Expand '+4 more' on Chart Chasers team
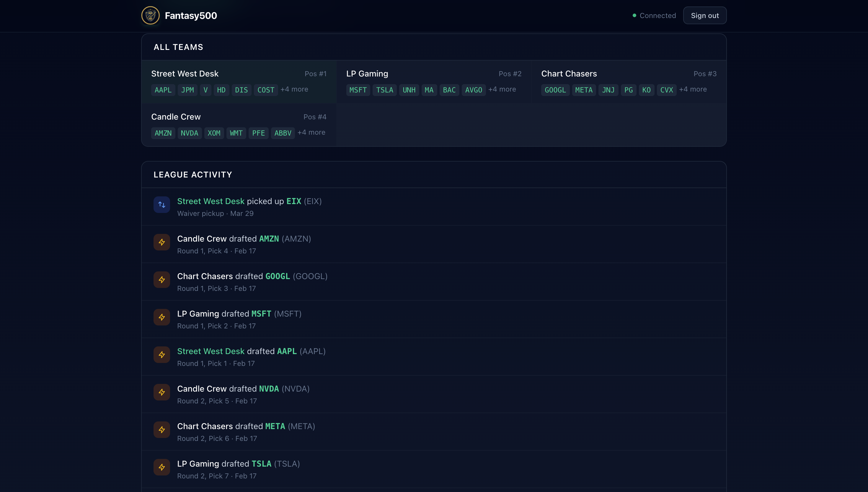Screen dimensions: 868x492 tap(693, 89)
